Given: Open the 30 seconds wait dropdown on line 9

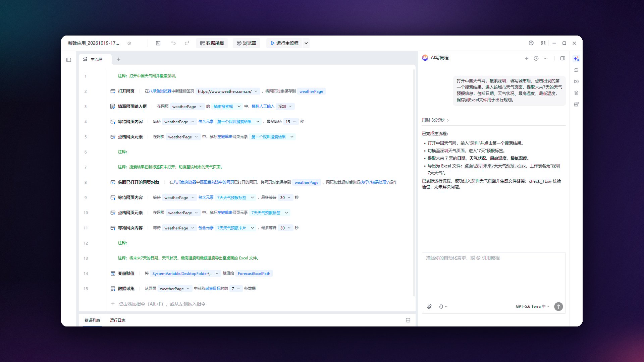Looking at the screenshot, I should (289, 197).
